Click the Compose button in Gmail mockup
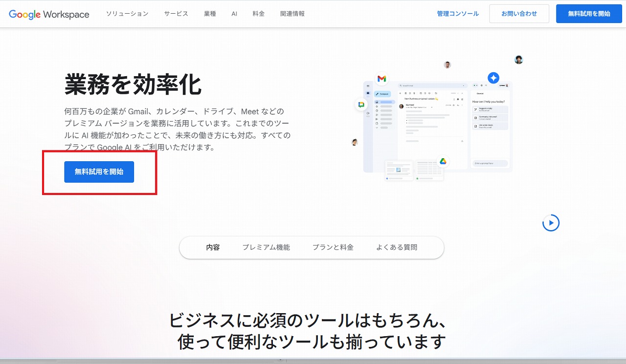The width and height of the screenshot is (626, 364). click(x=382, y=94)
